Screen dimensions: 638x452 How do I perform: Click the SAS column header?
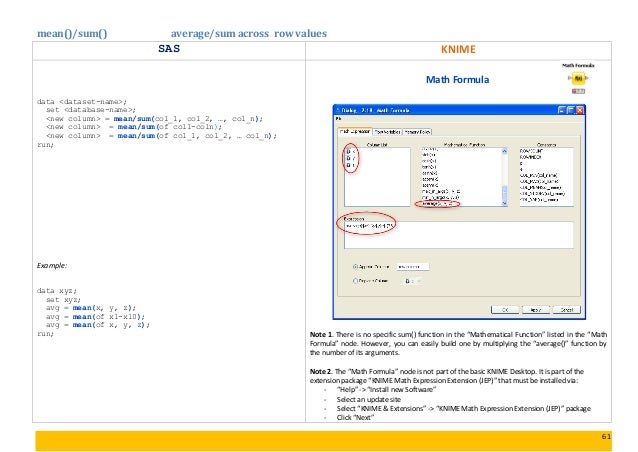169,49
